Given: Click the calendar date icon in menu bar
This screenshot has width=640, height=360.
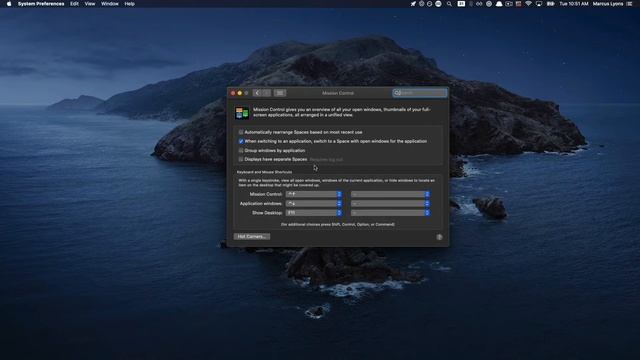Looking at the screenshot, I should (461, 4).
